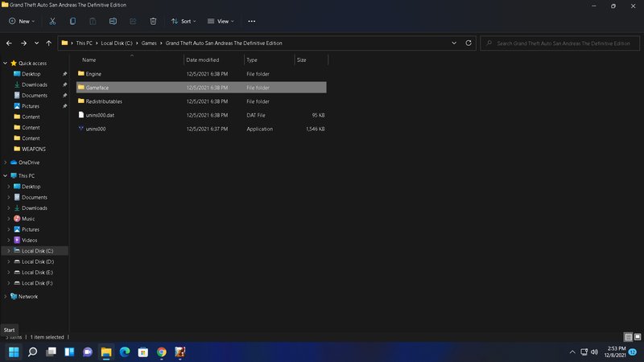This screenshot has height=362, width=644.
Task: Open the See more ellipsis menu
Action: click(x=252, y=22)
